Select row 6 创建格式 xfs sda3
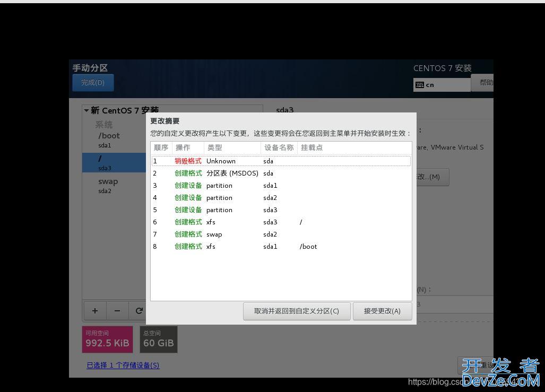Image resolution: width=545 pixels, height=392 pixels. pos(281,222)
